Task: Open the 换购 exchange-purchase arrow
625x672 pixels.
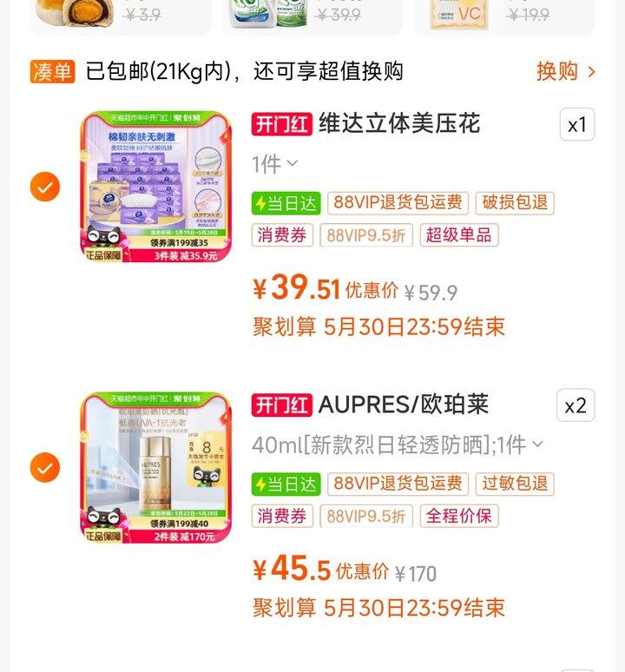Action: click(x=565, y=71)
